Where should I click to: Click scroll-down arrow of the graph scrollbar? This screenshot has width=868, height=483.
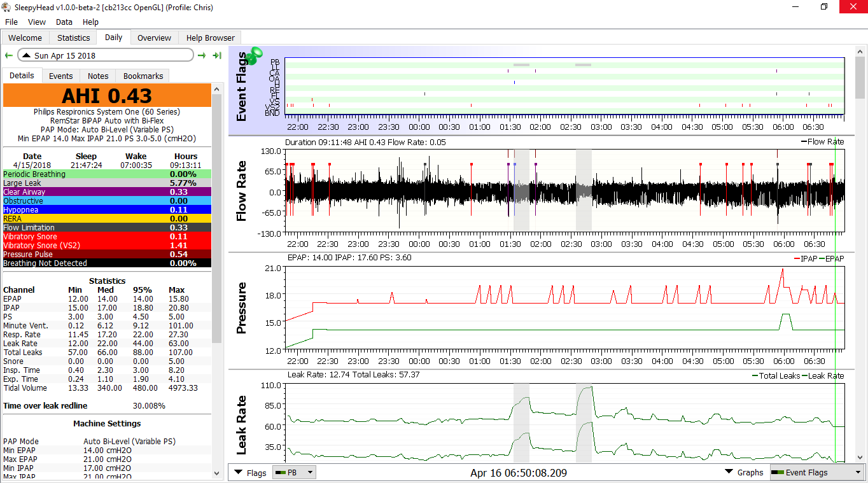[860, 458]
